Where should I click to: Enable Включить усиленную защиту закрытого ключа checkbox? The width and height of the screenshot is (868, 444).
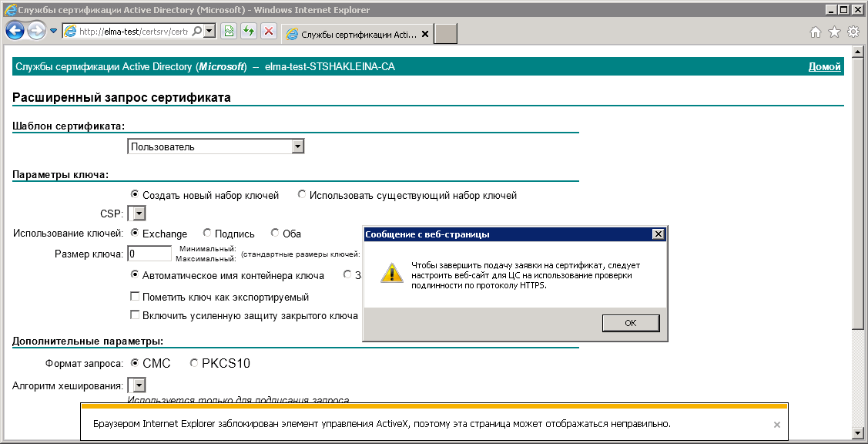tap(135, 315)
